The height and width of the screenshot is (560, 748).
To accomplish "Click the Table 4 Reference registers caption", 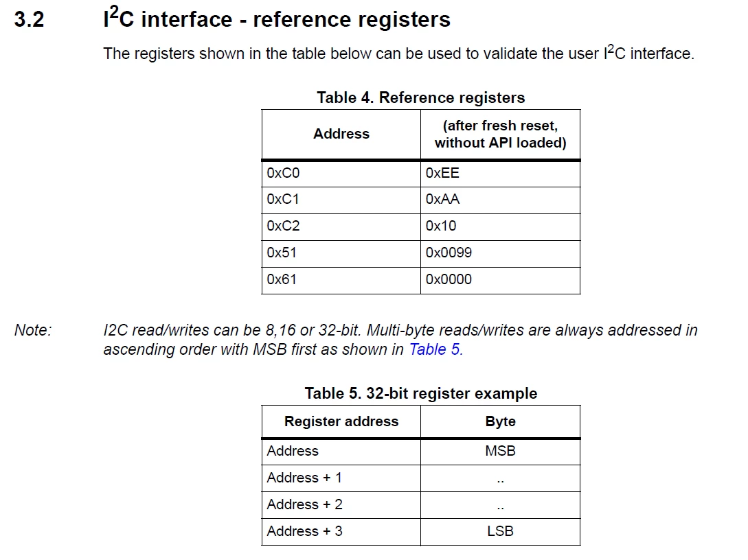I will click(421, 97).
